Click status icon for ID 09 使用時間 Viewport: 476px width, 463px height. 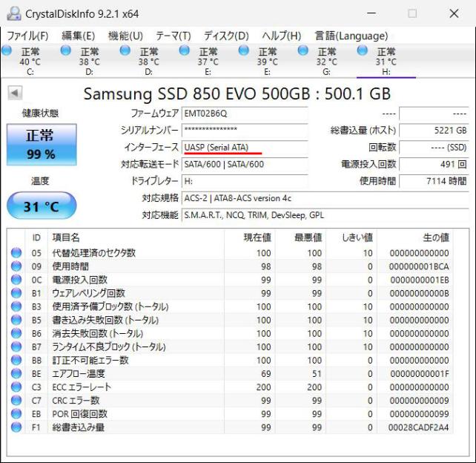[16, 266]
